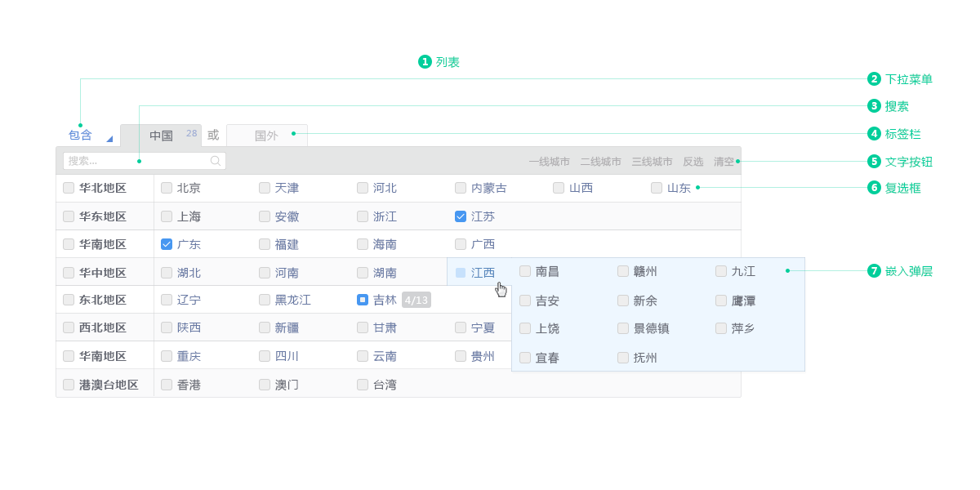Select the 贵州 checkbox
980x490 pixels.
(461, 356)
